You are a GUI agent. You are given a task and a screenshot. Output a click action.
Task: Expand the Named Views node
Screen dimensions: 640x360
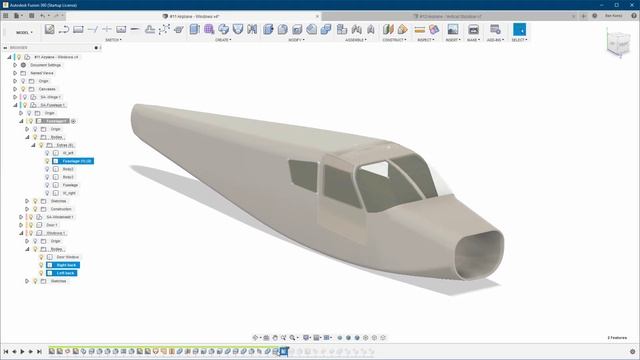[15, 73]
